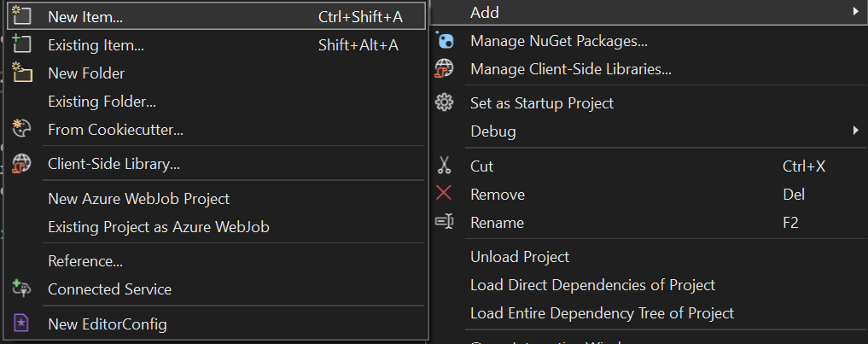868x344 pixels.
Task: Click the Client-Side Library globe icon
Action: (22, 164)
